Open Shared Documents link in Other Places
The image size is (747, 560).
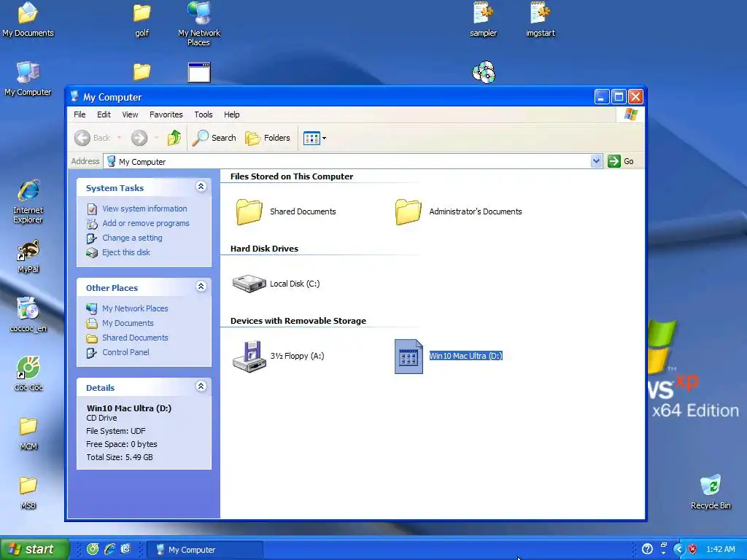tap(135, 338)
